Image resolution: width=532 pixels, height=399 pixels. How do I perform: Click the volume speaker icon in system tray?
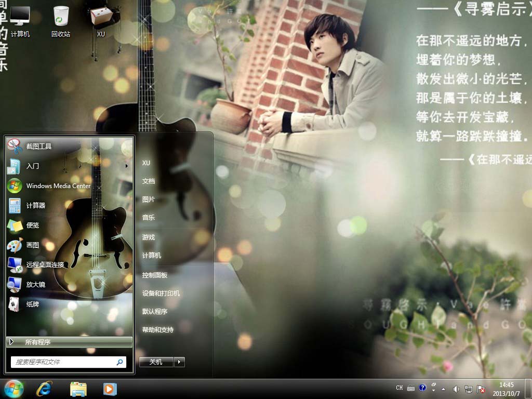tap(456, 389)
